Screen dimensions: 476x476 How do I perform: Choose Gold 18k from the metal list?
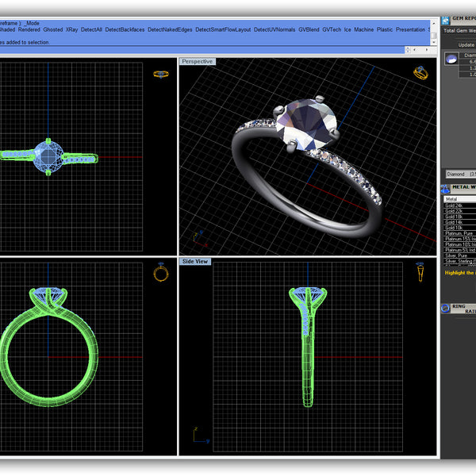point(455,216)
